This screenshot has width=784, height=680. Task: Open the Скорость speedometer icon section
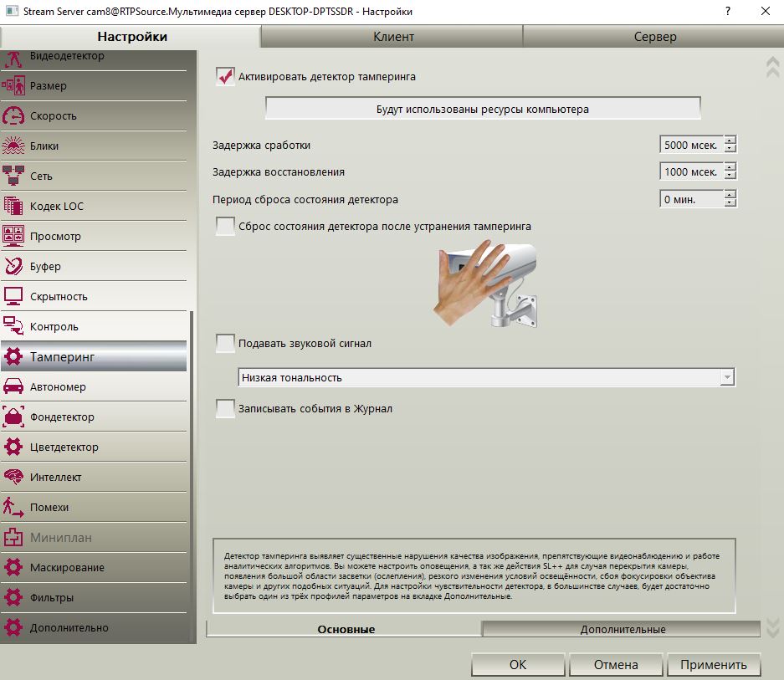click(13, 116)
